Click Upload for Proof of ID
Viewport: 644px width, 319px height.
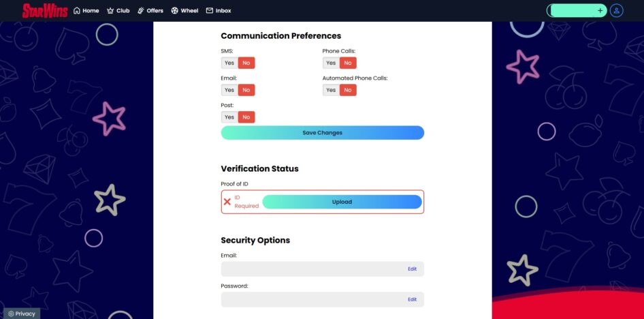[x=342, y=202]
